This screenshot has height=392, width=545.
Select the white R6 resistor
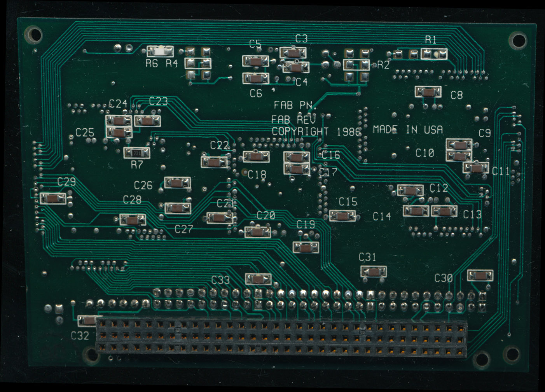click(160, 51)
